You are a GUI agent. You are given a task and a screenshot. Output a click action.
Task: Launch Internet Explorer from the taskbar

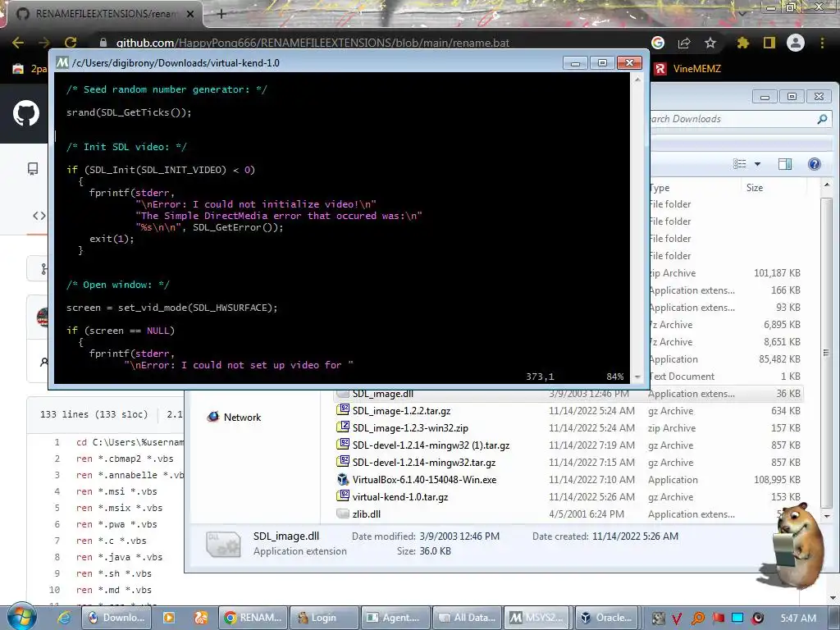64,618
